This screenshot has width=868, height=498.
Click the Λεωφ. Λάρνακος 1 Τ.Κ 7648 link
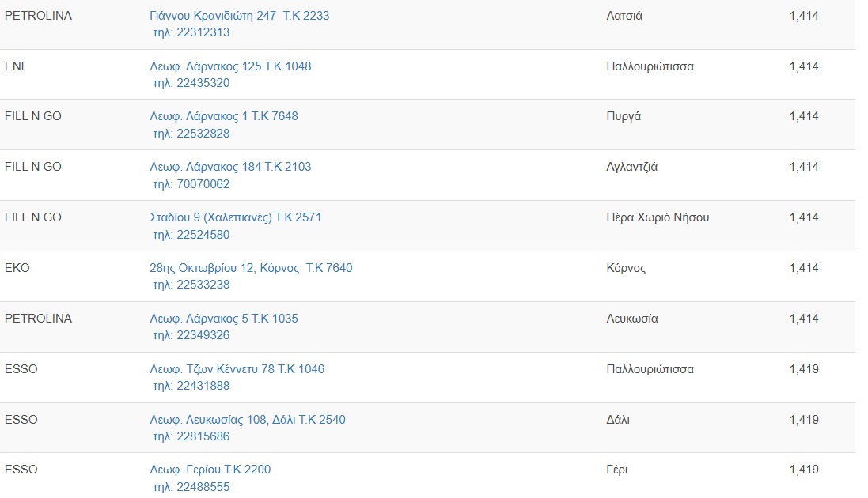224,116
